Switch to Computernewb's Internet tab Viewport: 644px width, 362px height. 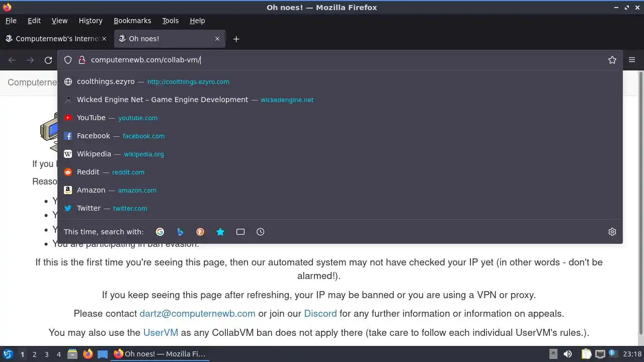pos(55,39)
